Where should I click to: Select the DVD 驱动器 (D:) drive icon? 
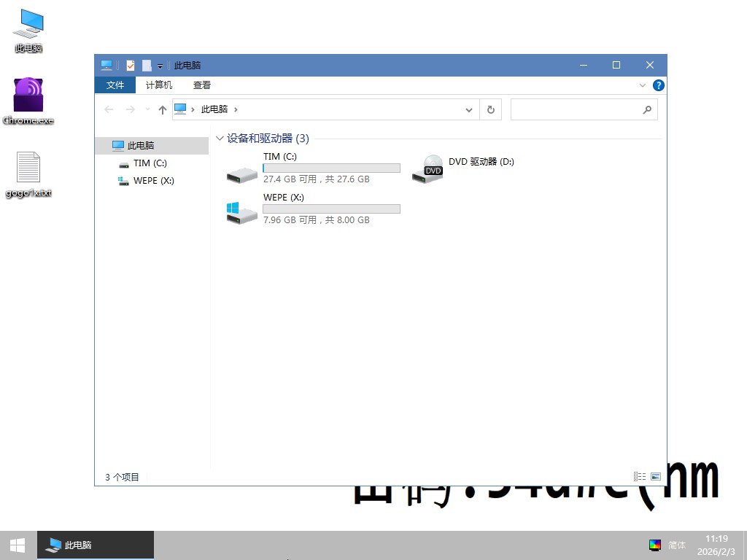click(x=427, y=169)
